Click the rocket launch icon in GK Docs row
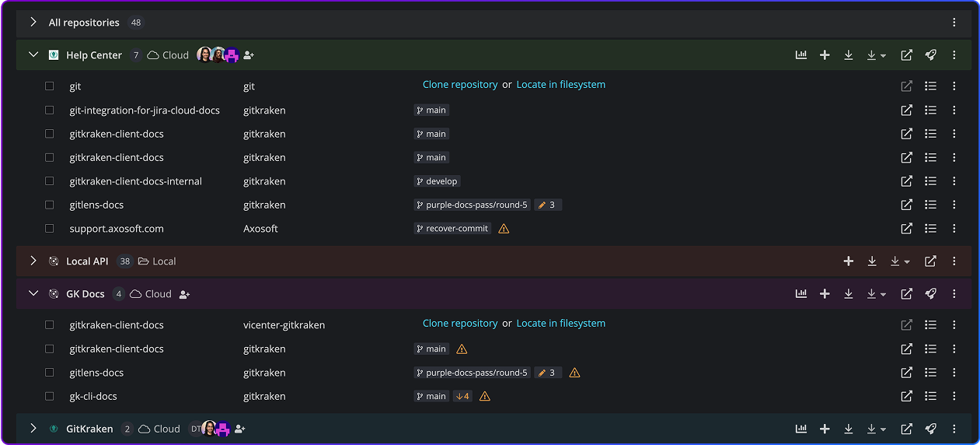 [x=930, y=294]
